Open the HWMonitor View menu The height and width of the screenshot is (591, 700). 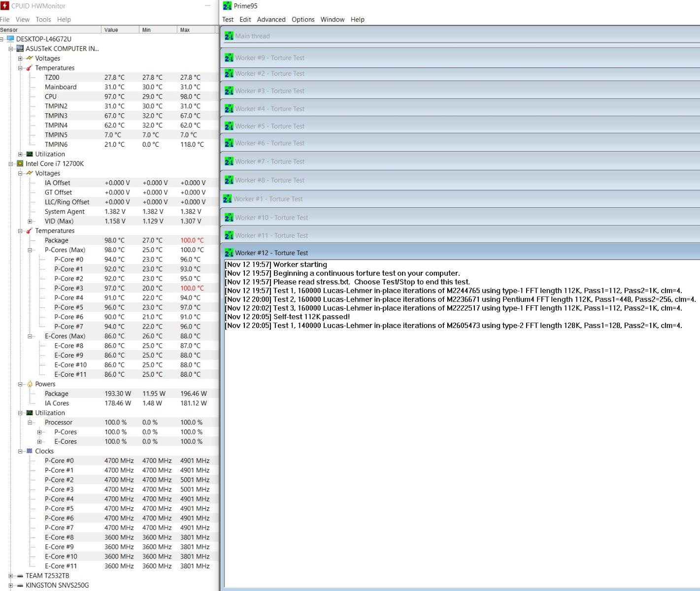(x=23, y=20)
